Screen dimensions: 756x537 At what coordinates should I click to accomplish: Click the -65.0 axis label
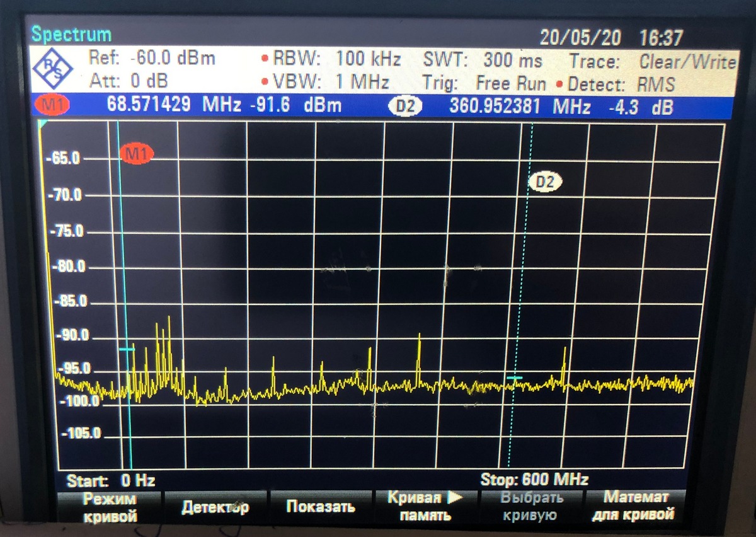coord(64,158)
